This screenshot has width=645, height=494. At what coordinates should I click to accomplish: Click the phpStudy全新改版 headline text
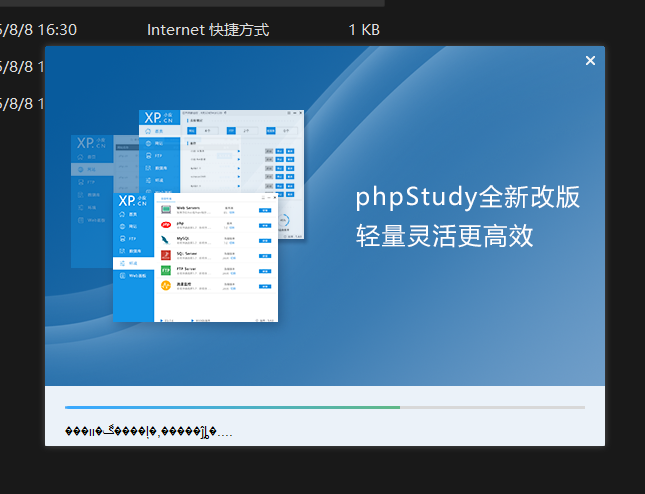pyautogui.click(x=467, y=197)
